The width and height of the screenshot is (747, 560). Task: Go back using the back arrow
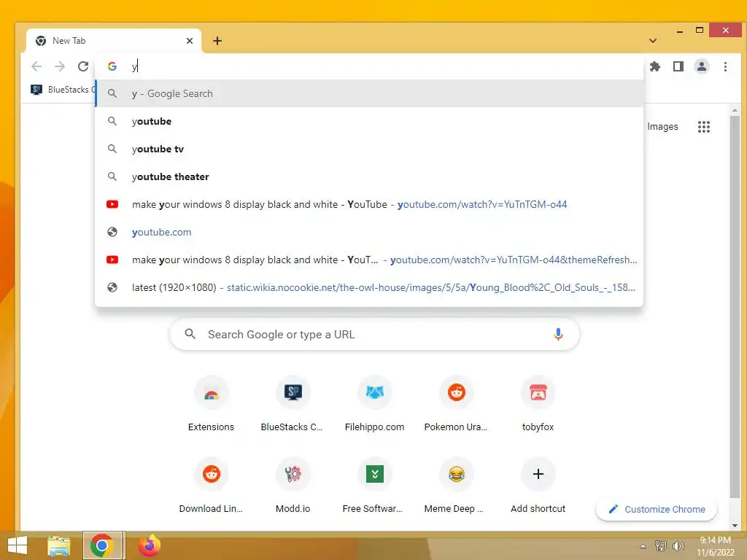click(x=36, y=66)
